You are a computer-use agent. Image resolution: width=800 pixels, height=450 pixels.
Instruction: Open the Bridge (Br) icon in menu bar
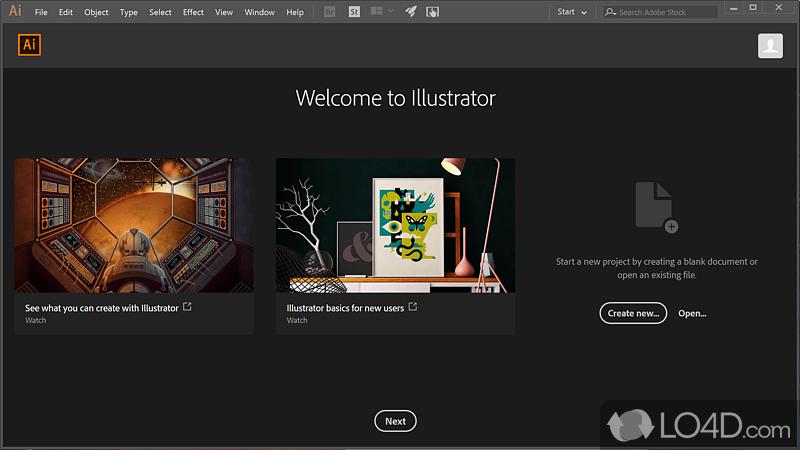pos(330,12)
